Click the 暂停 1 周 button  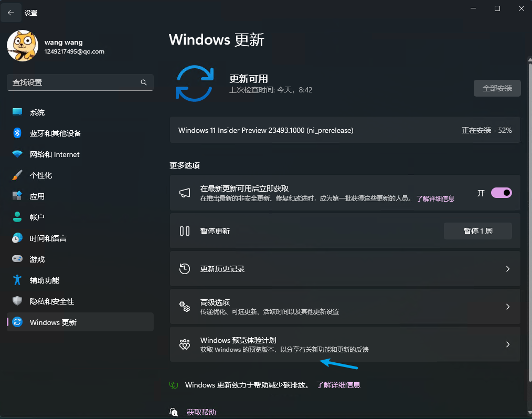point(478,231)
